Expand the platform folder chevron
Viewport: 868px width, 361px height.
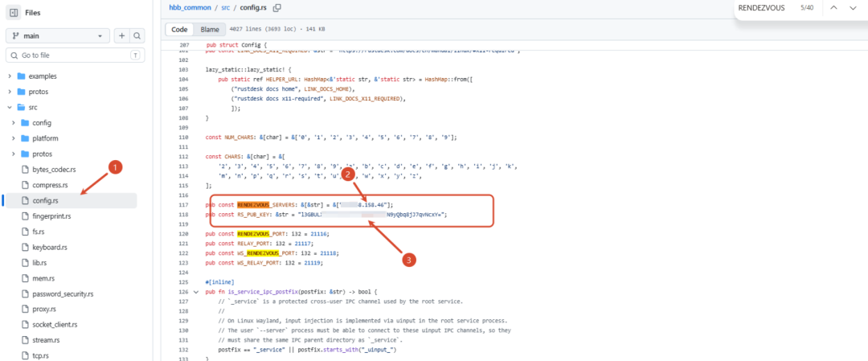[14, 137]
